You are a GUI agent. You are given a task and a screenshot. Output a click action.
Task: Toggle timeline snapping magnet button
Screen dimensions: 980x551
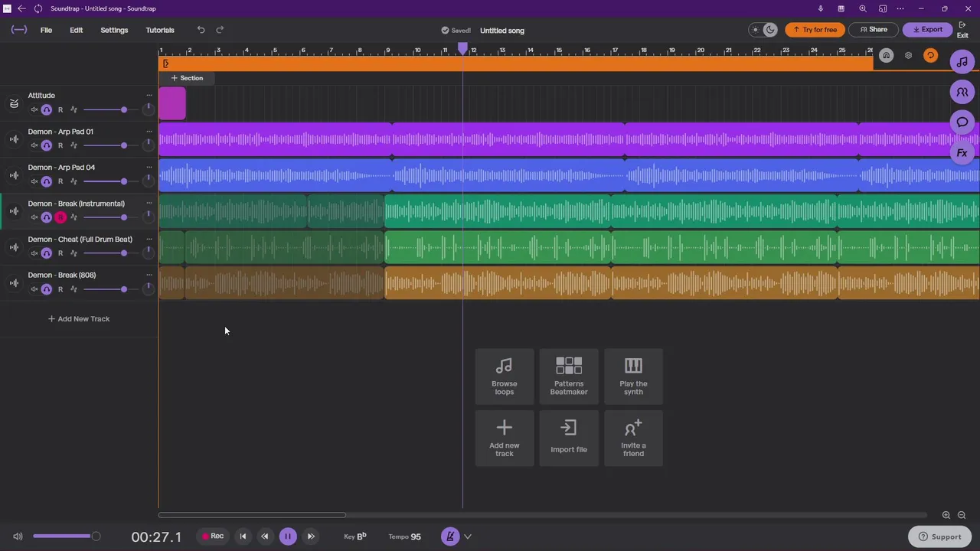tap(886, 56)
